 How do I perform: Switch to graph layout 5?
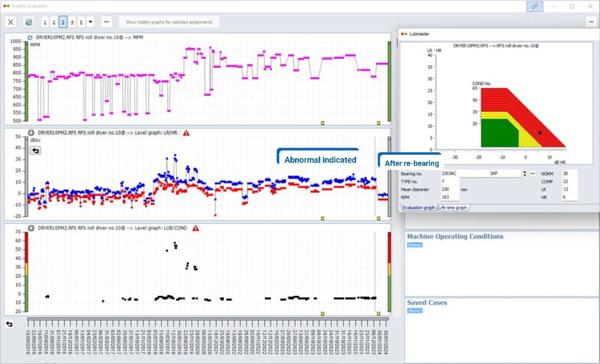tap(81, 22)
